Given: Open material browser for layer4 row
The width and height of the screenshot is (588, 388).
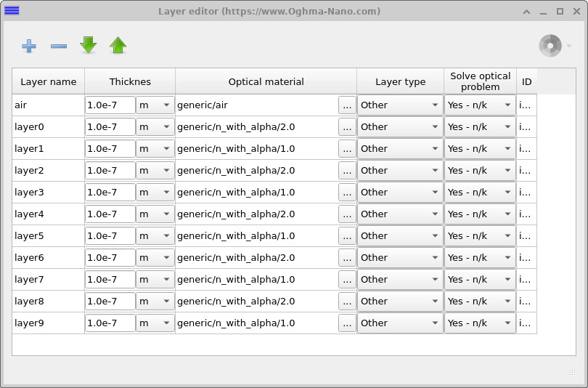Looking at the screenshot, I should (x=347, y=214).
